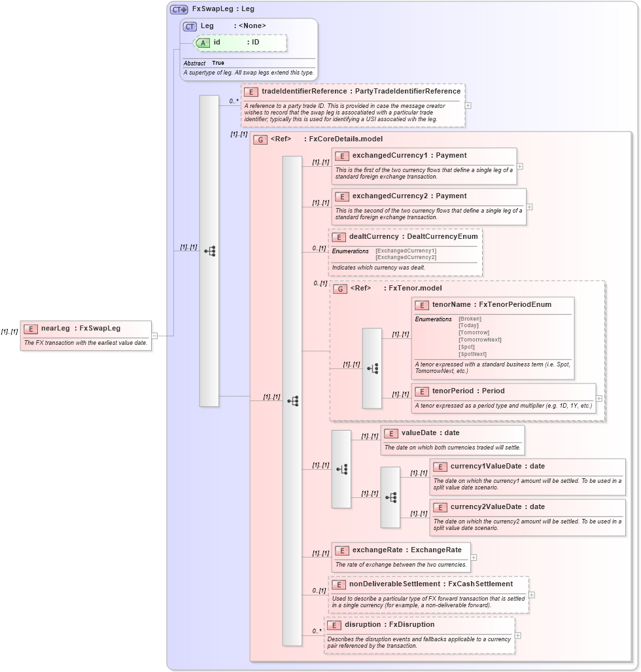Click the [Spot] enumeration value
Screen dimensions: 641x672
[466, 346]
